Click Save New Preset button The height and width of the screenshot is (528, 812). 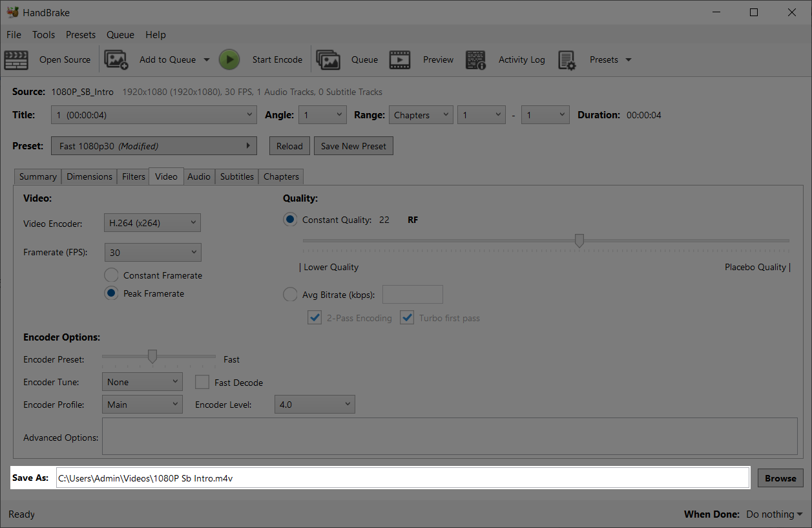coord(353,146)
